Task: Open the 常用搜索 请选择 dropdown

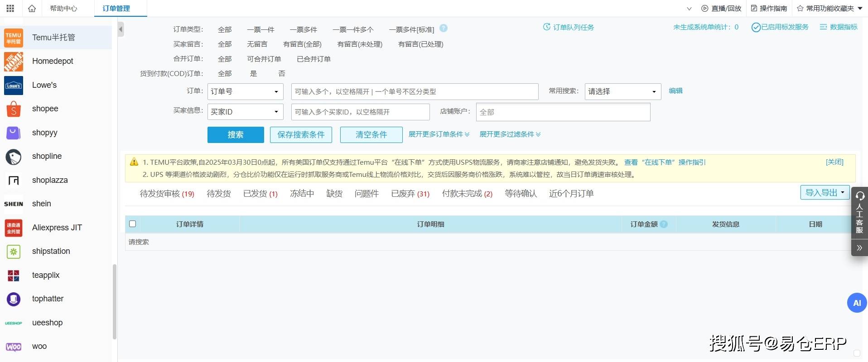Action: pos(622,91)
